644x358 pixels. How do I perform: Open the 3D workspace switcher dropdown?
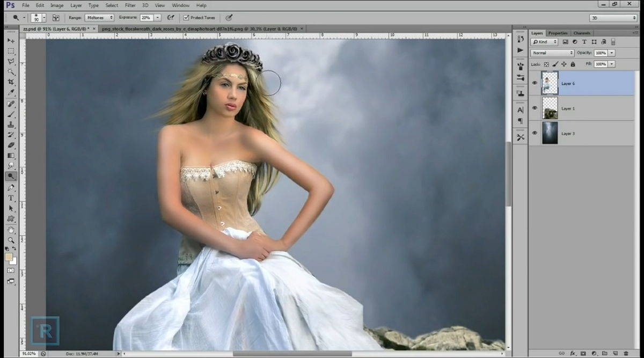pyautogui.click(x=613, y=18)
